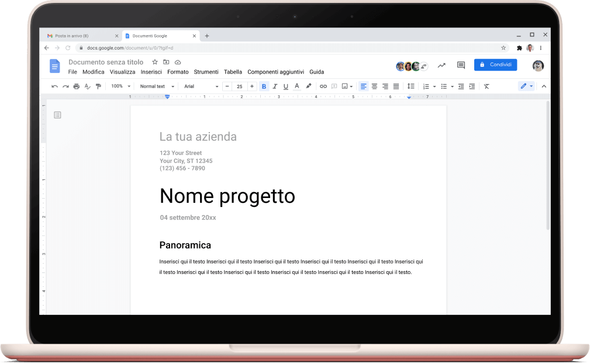This screenshot has height=364, width=590.
Task: Click the print icon in the toolbar
Action: coord(76,86)
